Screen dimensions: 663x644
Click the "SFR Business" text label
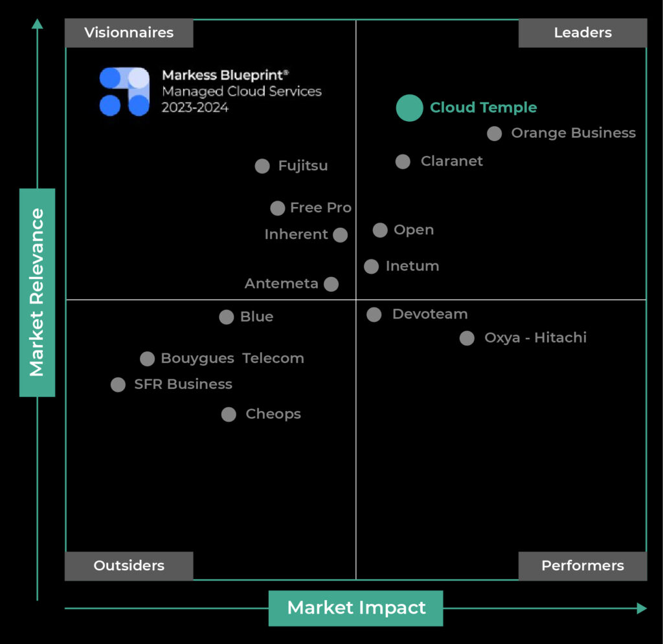[183, 384]
